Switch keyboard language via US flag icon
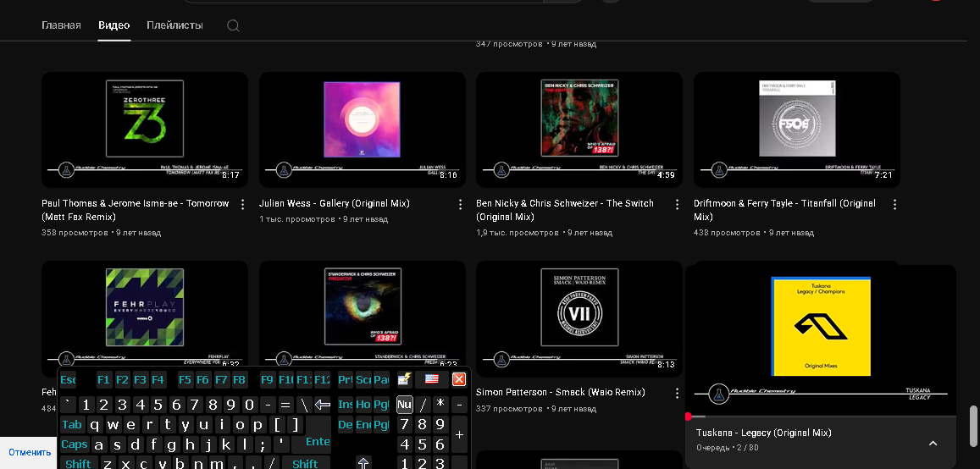 (431, 378)
